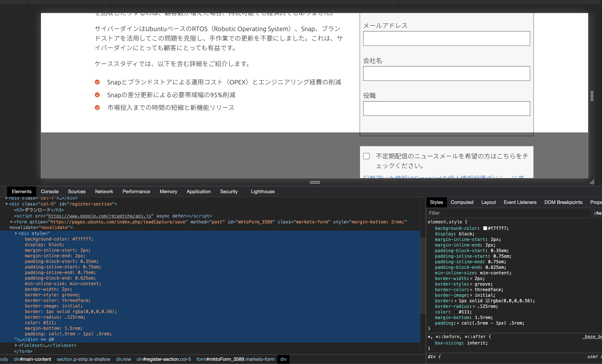Collapse the register-section div node
602x364 pixels.
pyautogui.click(x=7, y=204)
